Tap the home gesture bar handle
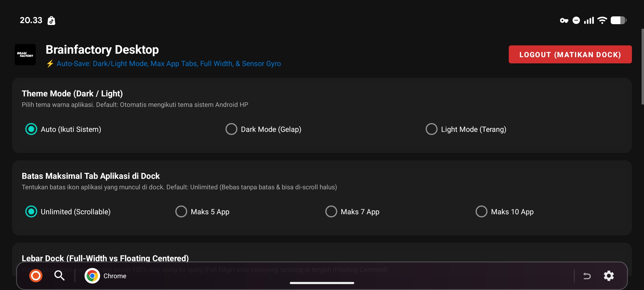 tap(322, 283)
